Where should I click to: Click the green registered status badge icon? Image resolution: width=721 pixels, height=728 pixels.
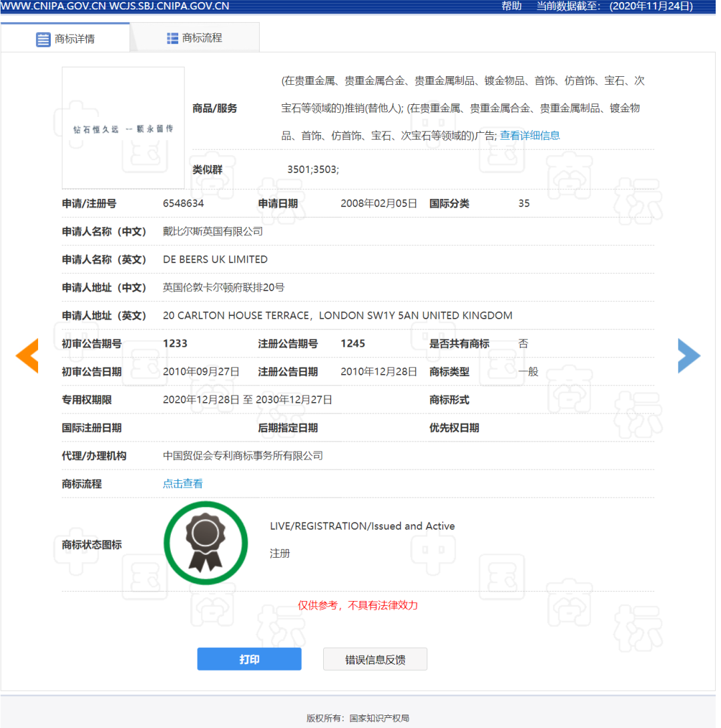[x=206, y=543]
